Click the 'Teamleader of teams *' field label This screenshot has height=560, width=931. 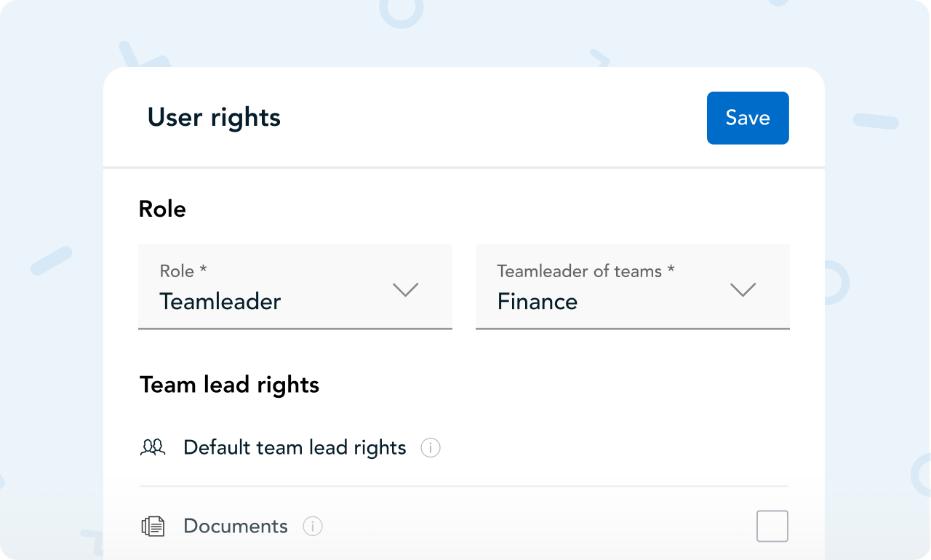pyautogui.click(x=586, y=271)
